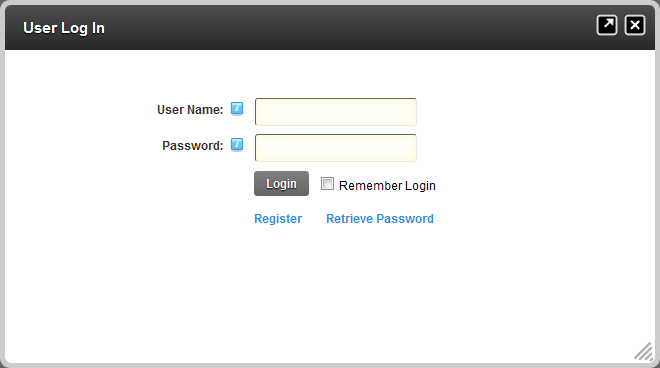Click the dark dialog header bar
Viewport: 660px width, 368px height.
pos(330,28)
